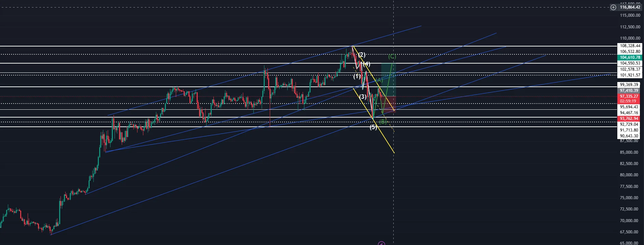Click the 77,500.00 axis tick

tap(629, 187)
